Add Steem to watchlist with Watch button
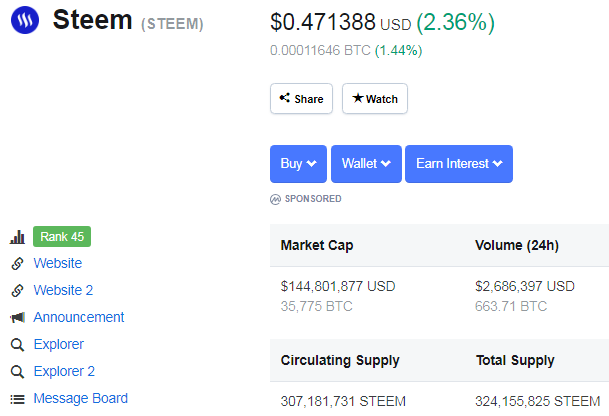The height and width of the screenshot is (416, 609). 375,99
